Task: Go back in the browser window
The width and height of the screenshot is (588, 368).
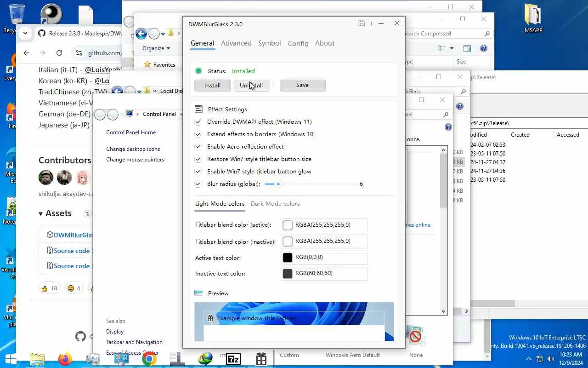Action: (26, 53)
